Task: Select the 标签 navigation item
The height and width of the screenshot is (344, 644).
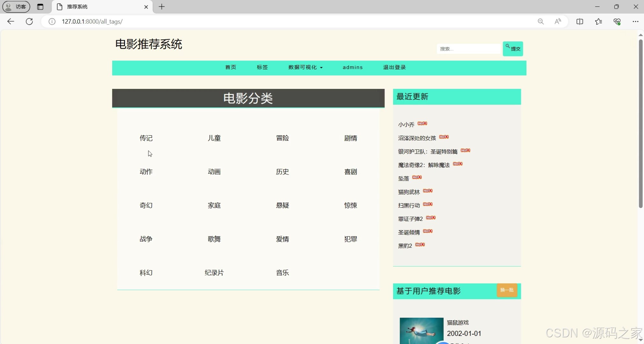Action: point(262,67)
